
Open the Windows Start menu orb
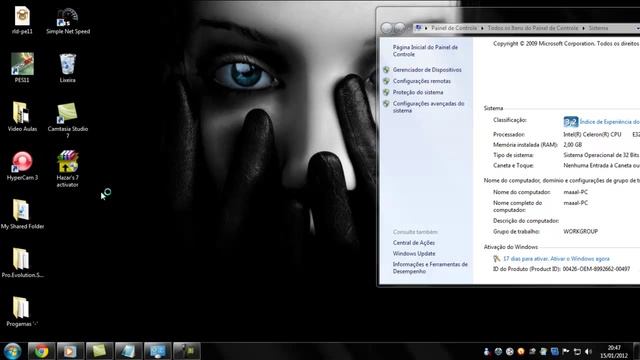[x=12, y=351]
